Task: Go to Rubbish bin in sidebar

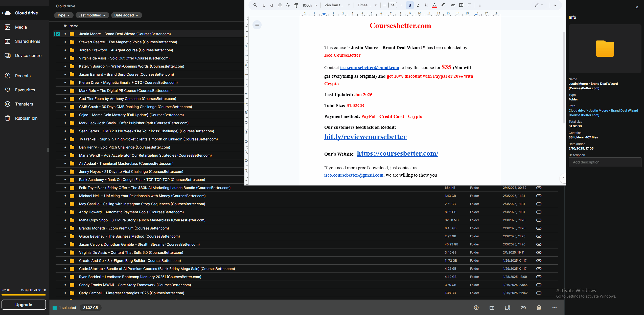Action: click(26, 118)
